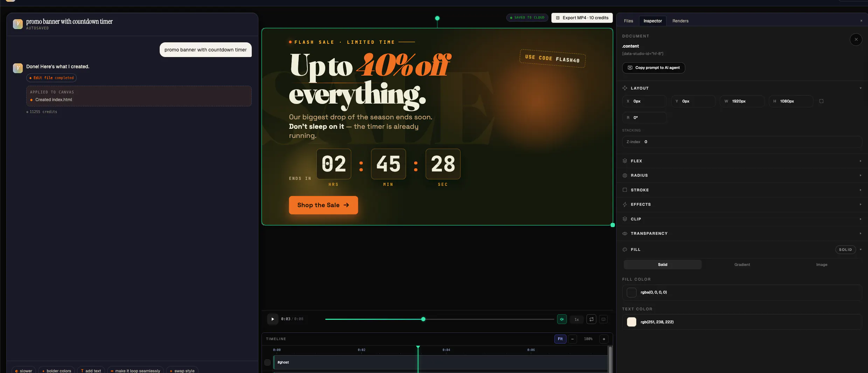The height and width of the screenshot is (373, 868).
Task: Click the Saved to Cloud status badge
Action: (527, 17)
